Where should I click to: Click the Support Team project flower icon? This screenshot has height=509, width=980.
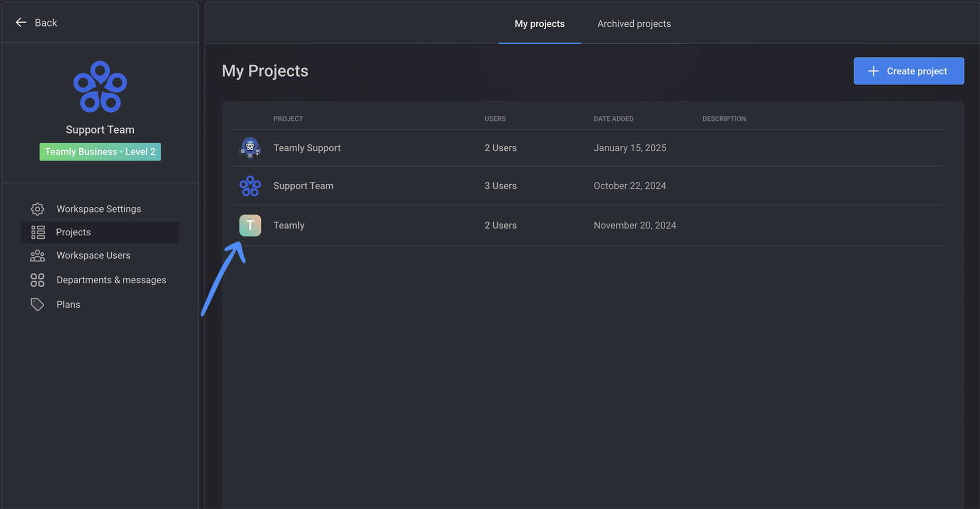250,186
